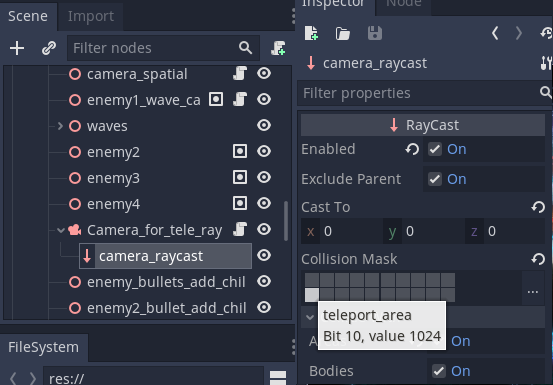Click the new resource icon in Inspector
The height and width of the screenshot is (385, 553).
pyautogui.click(x=311, y=33)
